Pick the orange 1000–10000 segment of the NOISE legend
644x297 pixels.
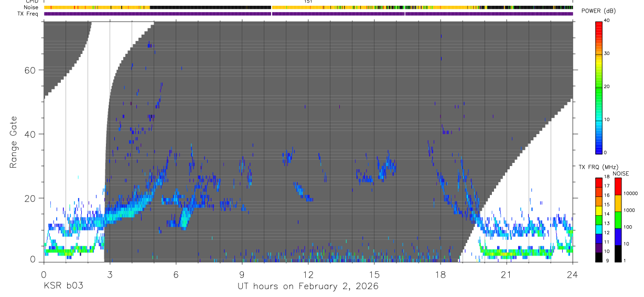click(x=618, y=203)
